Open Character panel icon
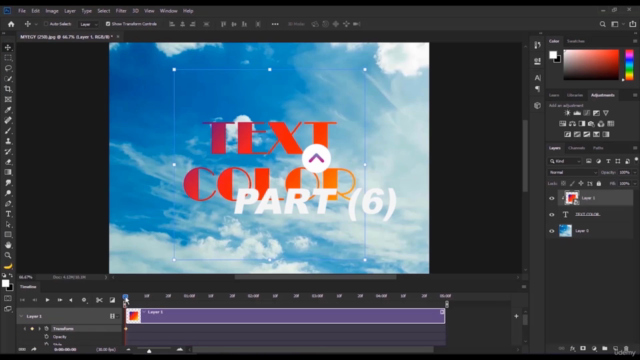 (x=538, y=78)
